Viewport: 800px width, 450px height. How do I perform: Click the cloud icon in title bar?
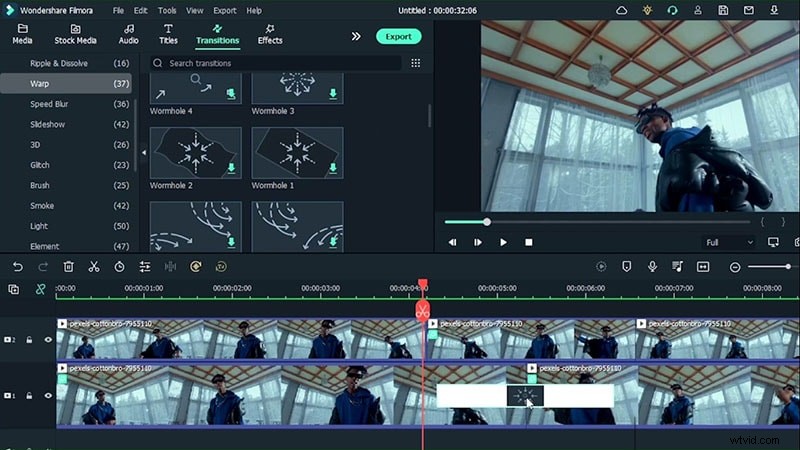(x=621, y=10)
